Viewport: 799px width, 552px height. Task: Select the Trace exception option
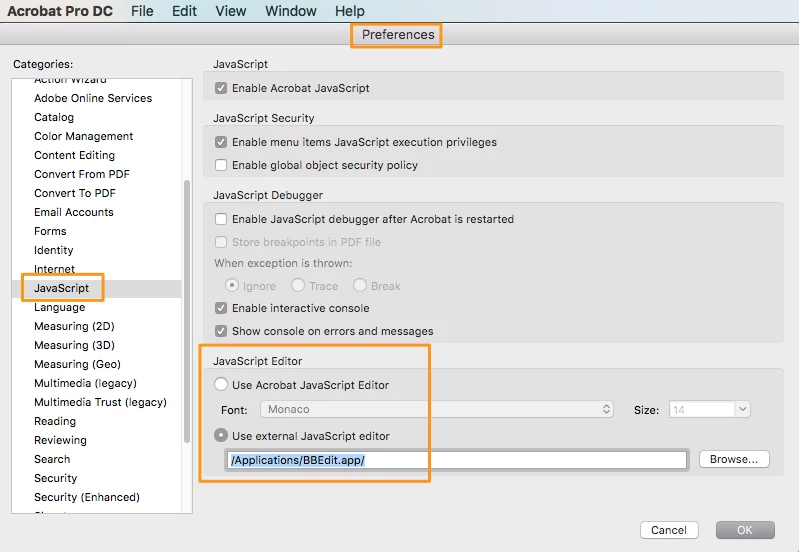coord(298,285)
